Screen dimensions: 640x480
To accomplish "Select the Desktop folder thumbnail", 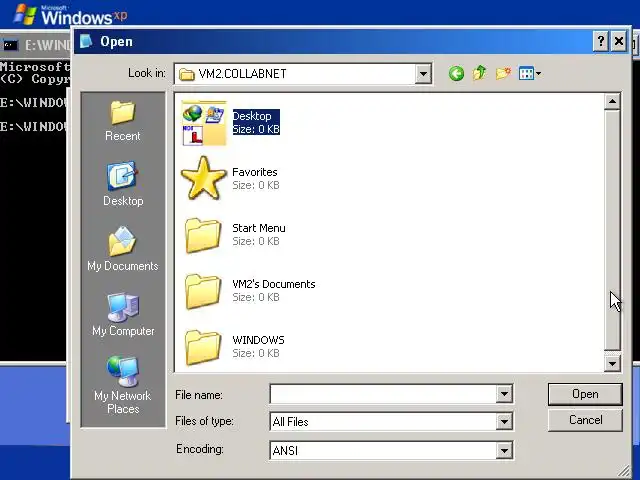I will pos(204,123).
